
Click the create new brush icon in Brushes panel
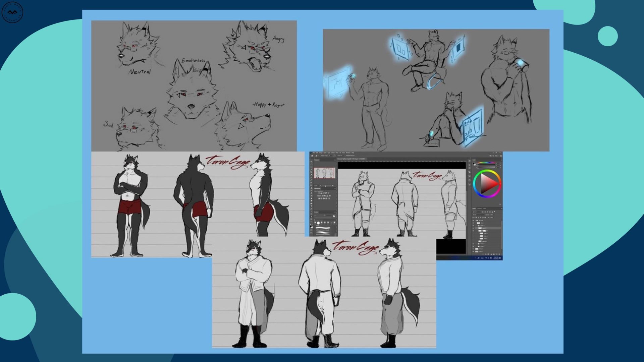point(334,216)
